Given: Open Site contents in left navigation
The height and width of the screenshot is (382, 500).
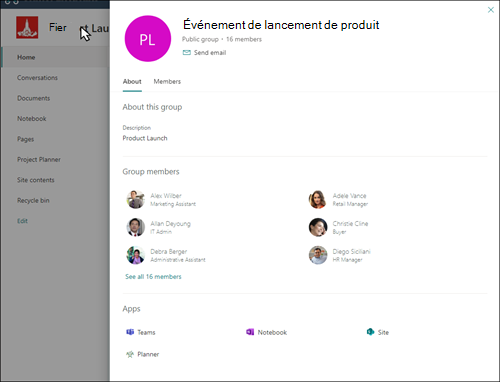Looking at the screenshot, I should tap(36, 180).
